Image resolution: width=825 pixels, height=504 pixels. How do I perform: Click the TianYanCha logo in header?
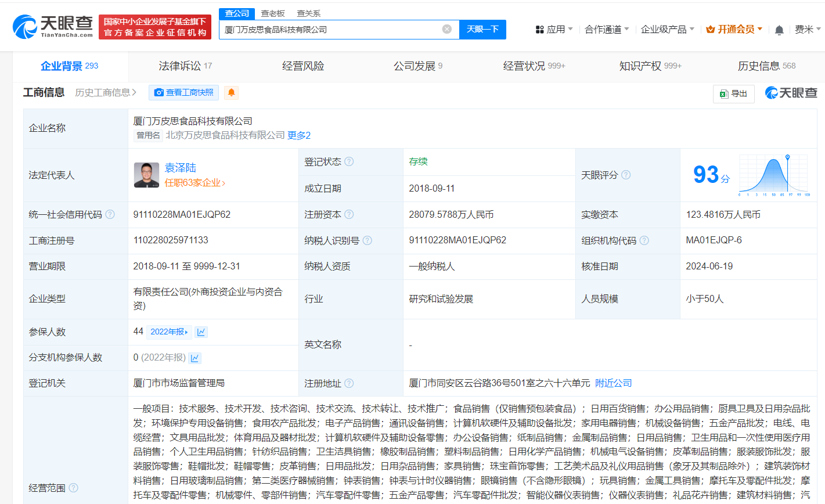tap(53, 26)
